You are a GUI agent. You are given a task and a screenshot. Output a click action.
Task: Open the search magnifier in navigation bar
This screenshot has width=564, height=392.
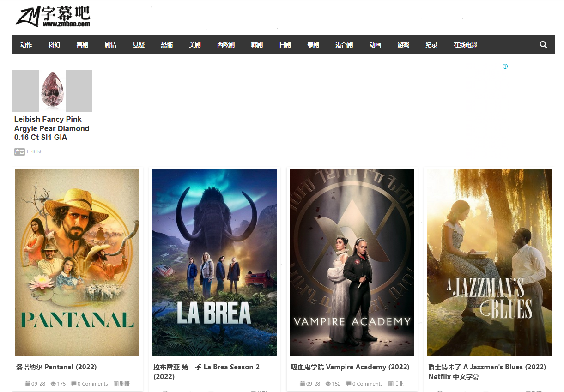click(543, 45)
